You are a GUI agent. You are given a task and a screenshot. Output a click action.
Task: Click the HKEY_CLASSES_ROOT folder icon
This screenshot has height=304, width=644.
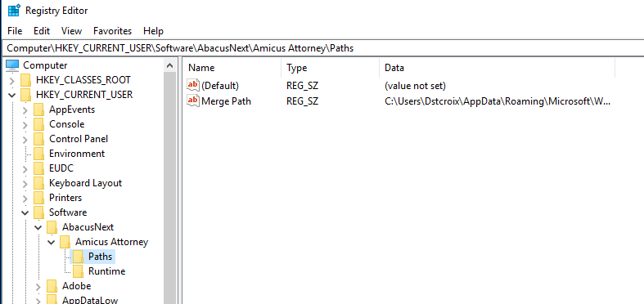26,80
